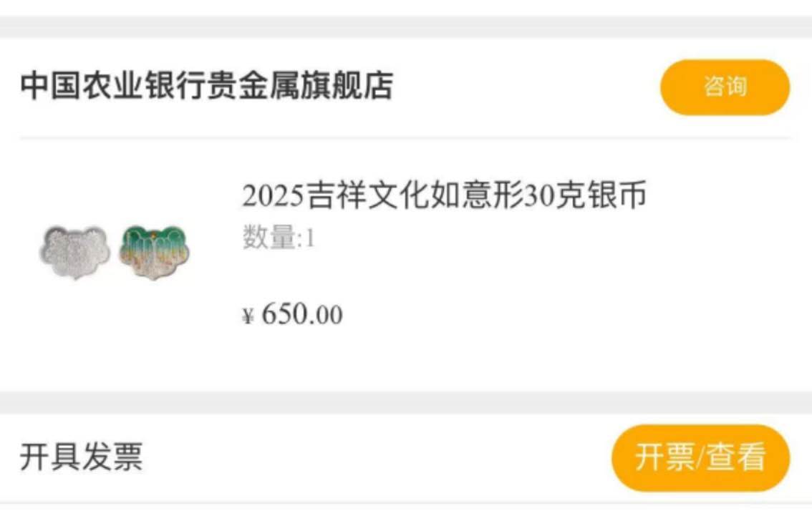Click 旗舰店 at the end of the store name
This screenshot has width=812, height=516.
coord(347,85)
